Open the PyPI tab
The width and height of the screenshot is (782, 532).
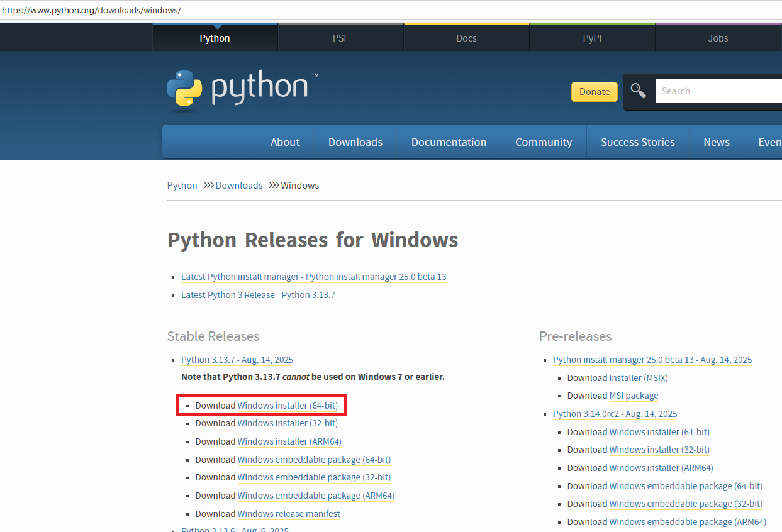point(592,38)
